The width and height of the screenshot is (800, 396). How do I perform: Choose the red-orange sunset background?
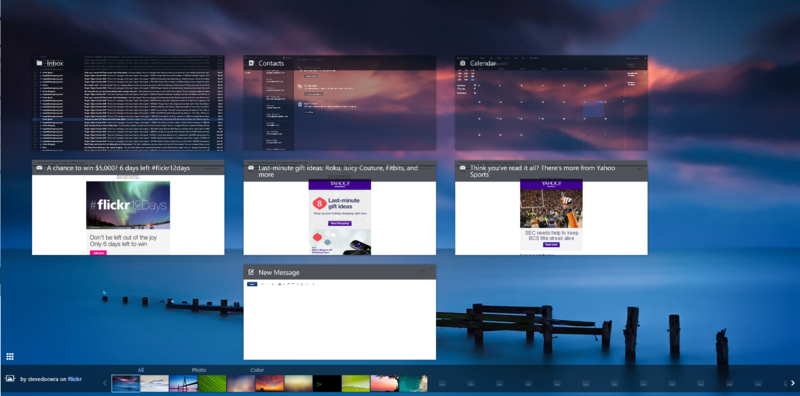[x=270, y=383]
